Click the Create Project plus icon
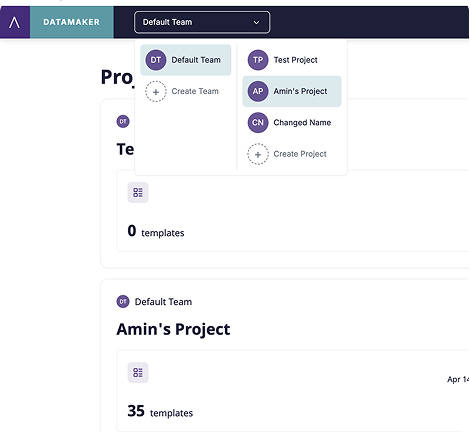This screenshot has height=432, width=470. [x=258, y=154]
